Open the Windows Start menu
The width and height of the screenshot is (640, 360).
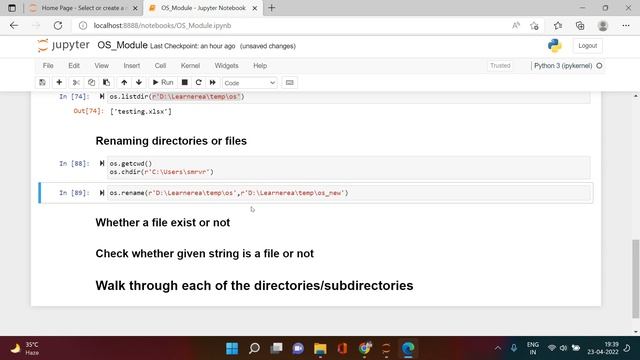[232, 348]
